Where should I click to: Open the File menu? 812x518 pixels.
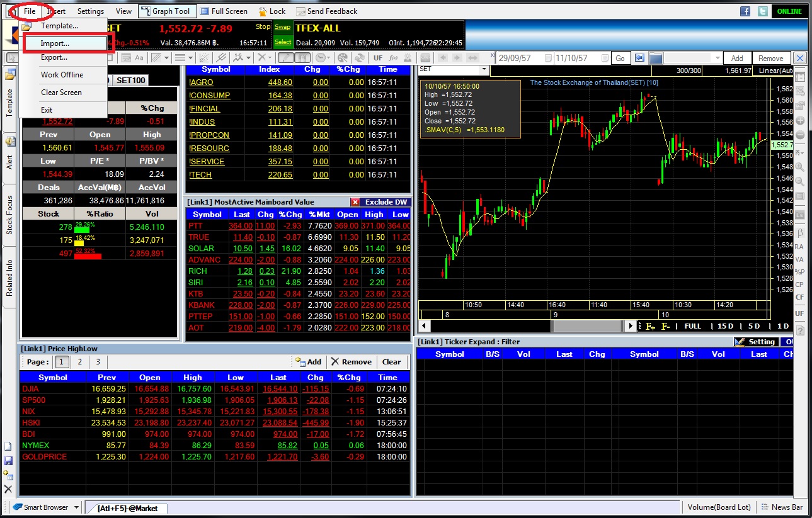[x=30, y=11]
